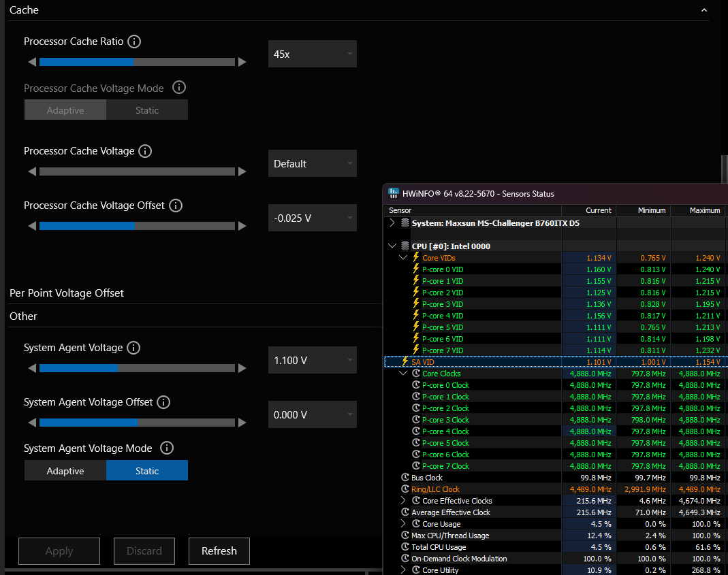Collapse the Cache section chevron
Viewport: 728px width, 575px height.
point(704,10)
